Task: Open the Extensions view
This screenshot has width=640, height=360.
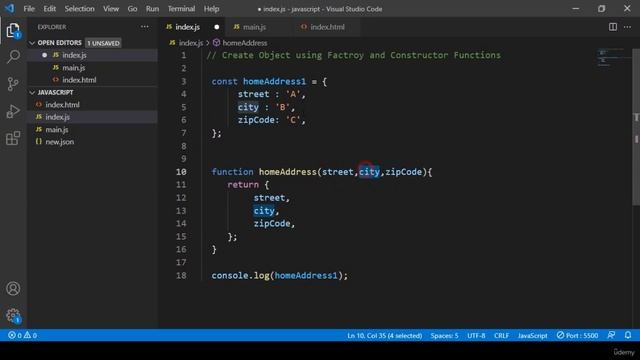Action: pos(13,138)
